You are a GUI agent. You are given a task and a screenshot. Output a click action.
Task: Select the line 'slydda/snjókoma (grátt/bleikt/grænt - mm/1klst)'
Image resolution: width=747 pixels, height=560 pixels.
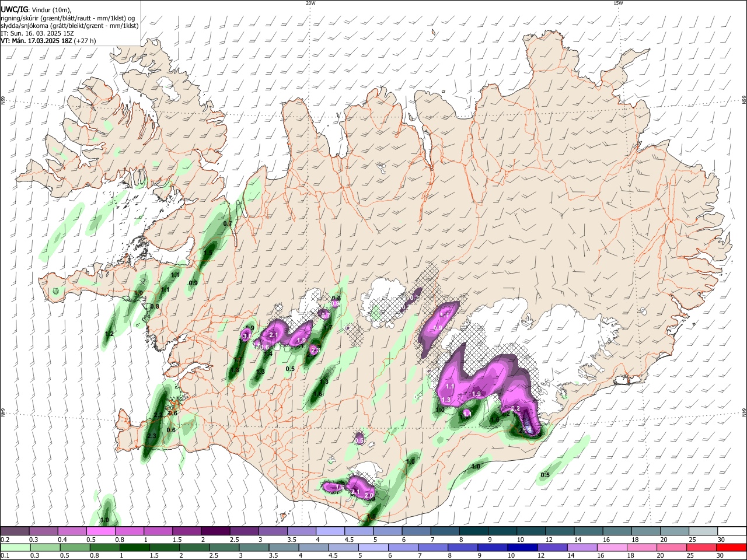(x=69, y=26)
